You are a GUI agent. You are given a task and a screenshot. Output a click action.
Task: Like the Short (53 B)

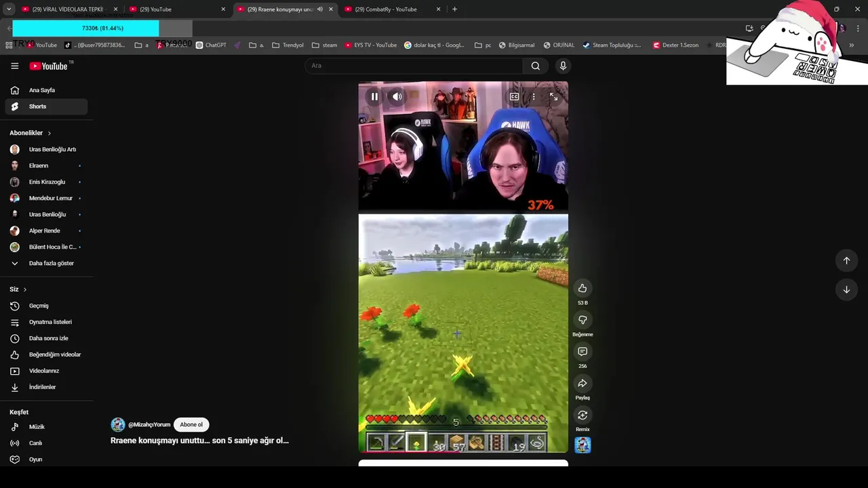[x=583, y=288]
